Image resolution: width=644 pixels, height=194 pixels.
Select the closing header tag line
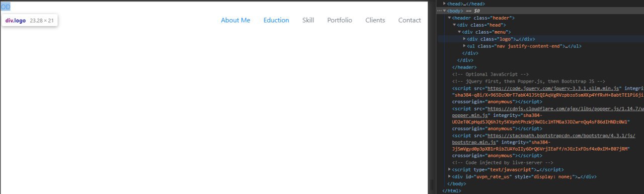[464, 67]
